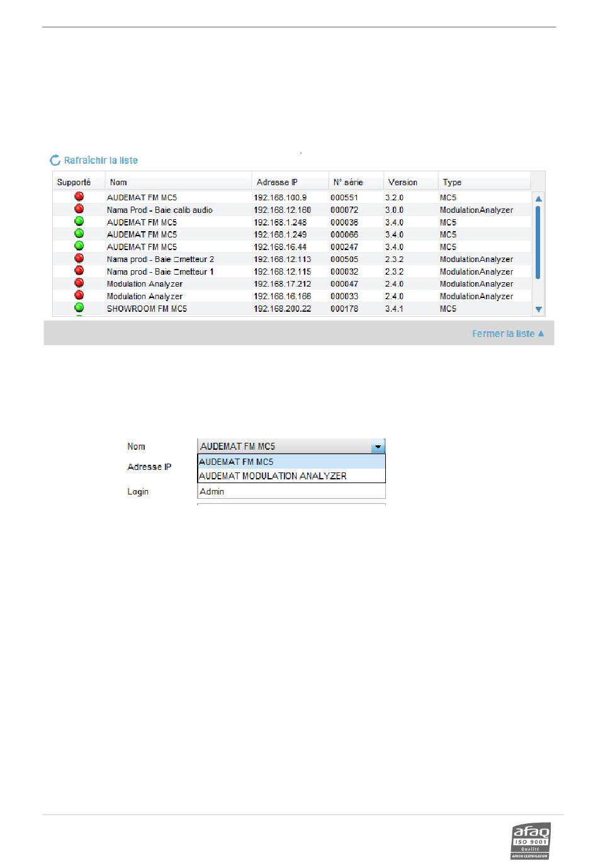This screenshot has width=598, height=868.
Task: Click red status icon for Baie Emetteur 1
Action: [79, 270]
